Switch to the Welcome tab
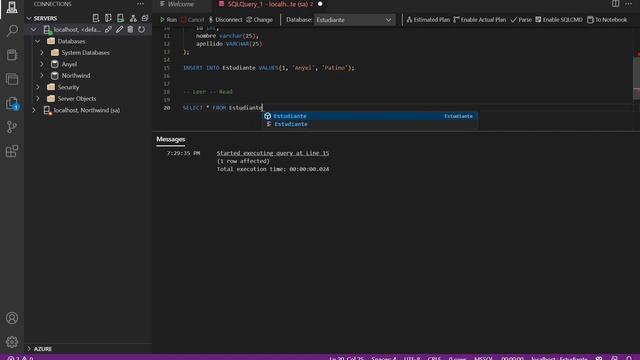 point(181,4)
